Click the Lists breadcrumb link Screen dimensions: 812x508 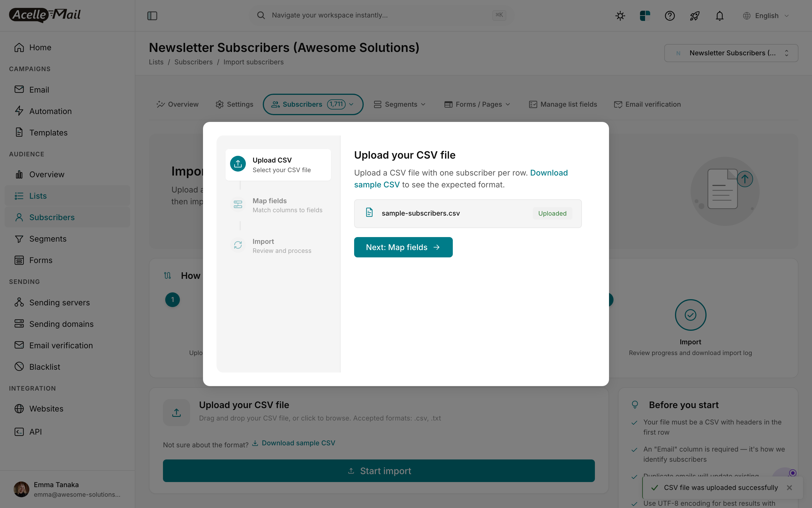point(156,62)
